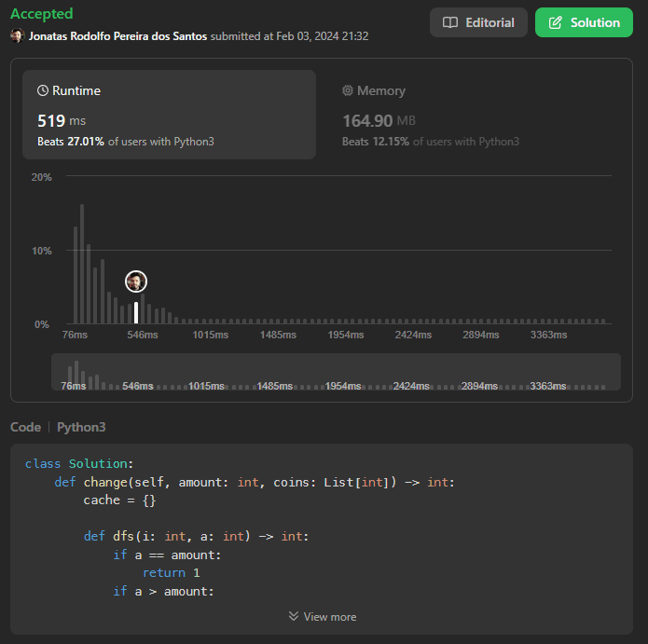Click the Python3 language label

(x=81, y=427)
